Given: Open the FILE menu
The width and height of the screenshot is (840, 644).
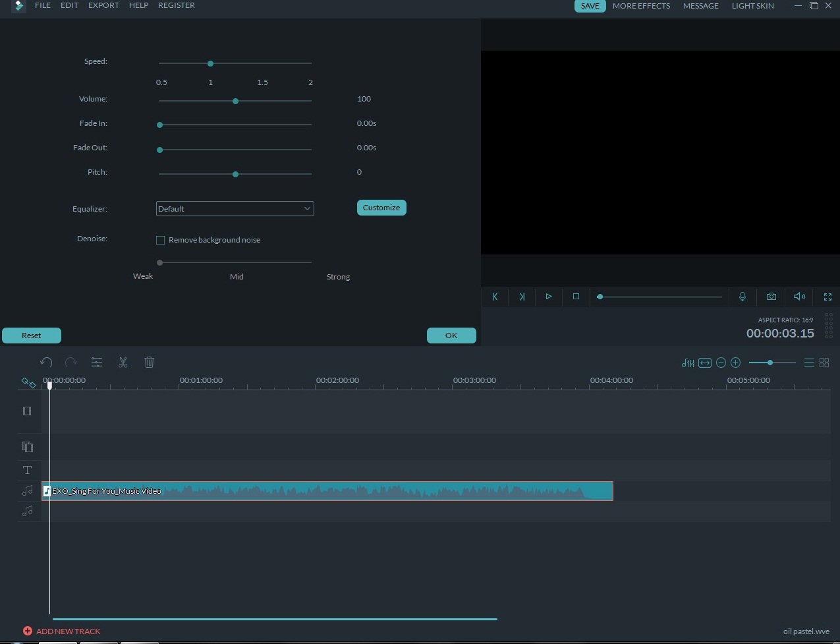Looking at the screenshot, I should coord(43,5).
